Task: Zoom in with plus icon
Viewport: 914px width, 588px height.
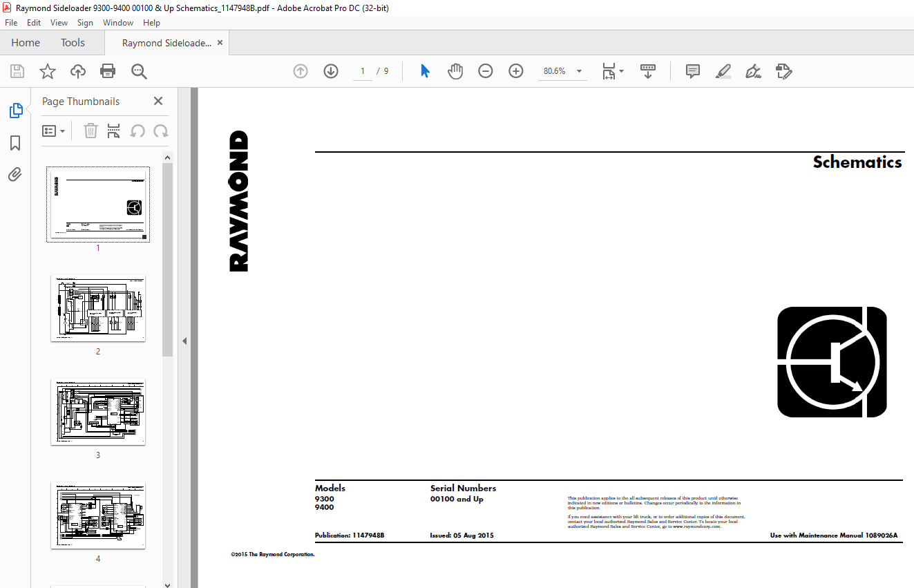Action: (516, 71)
